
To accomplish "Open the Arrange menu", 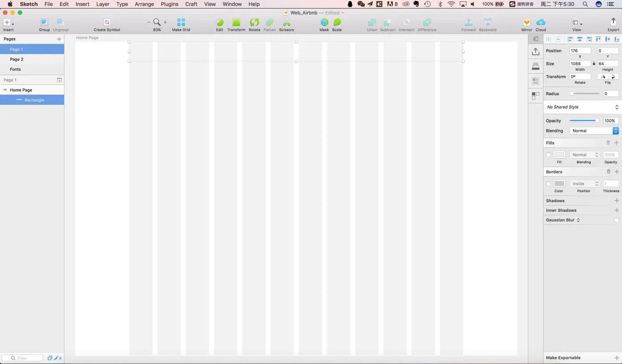I will [x=144, y=4].
